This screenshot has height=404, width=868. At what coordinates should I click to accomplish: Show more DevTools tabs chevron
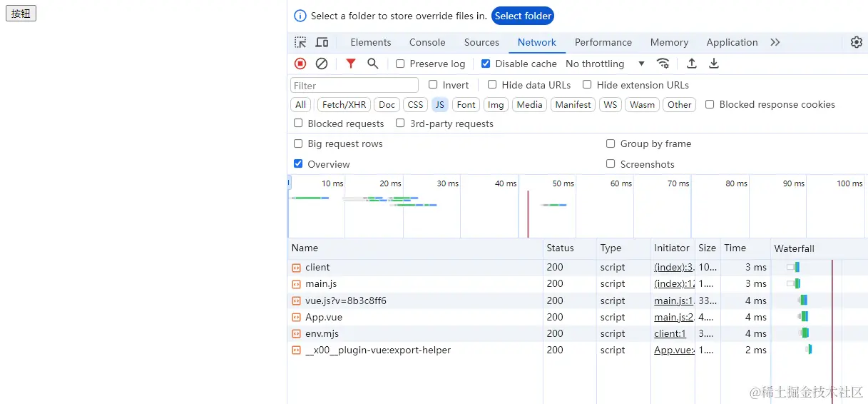[775, 42]
